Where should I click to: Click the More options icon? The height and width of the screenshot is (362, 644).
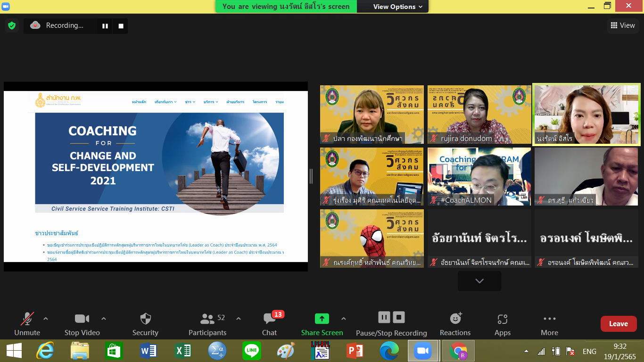[549, 319]
